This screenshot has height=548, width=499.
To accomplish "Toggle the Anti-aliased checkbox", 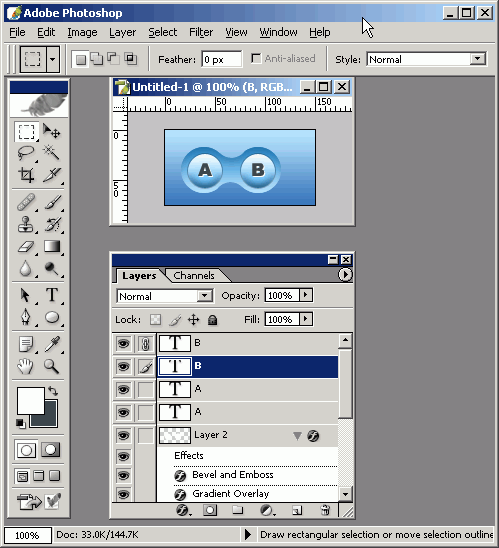I will point(256,58).
